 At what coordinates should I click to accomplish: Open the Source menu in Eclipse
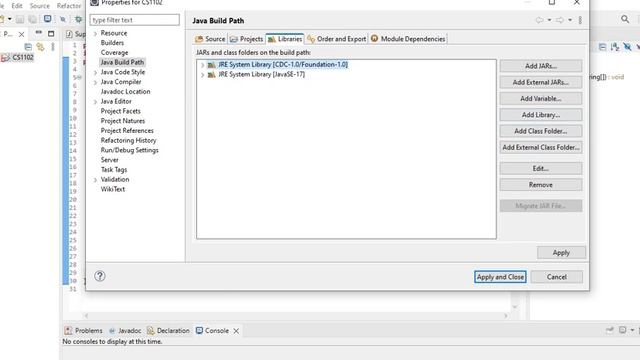pyautogui.click(x=40, y=6)
